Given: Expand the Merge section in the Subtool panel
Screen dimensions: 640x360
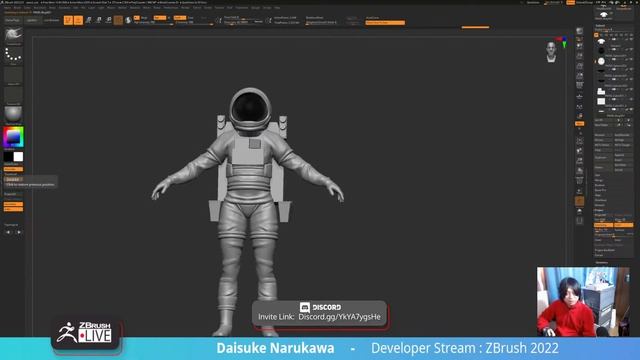Looking at the screenshot, I should 599,180.
